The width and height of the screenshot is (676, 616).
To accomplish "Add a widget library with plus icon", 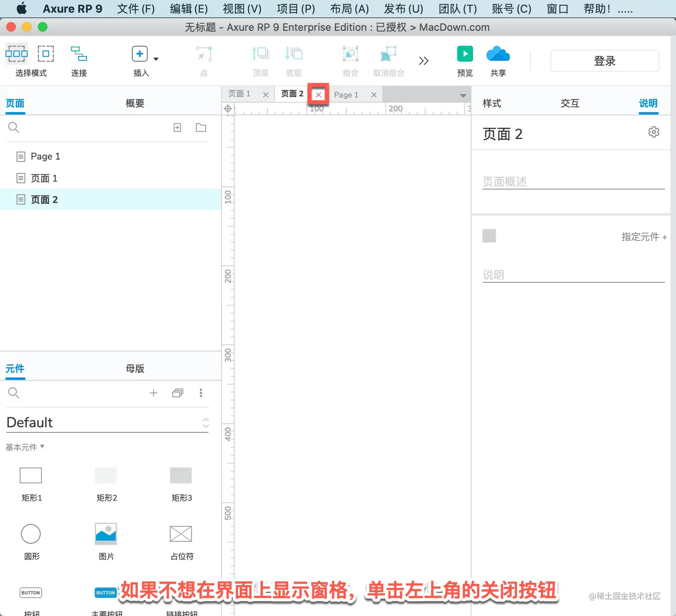I will (153, 393).
